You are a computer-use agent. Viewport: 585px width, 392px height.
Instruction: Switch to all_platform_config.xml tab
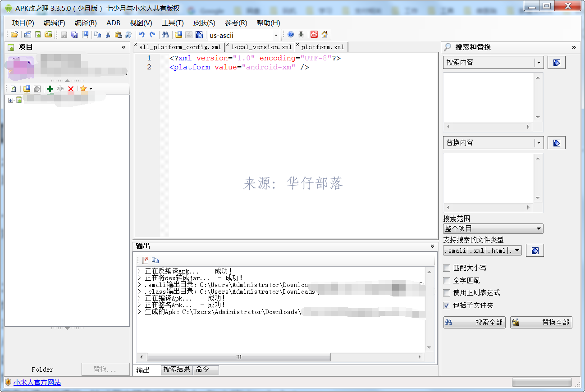point(179,47)
